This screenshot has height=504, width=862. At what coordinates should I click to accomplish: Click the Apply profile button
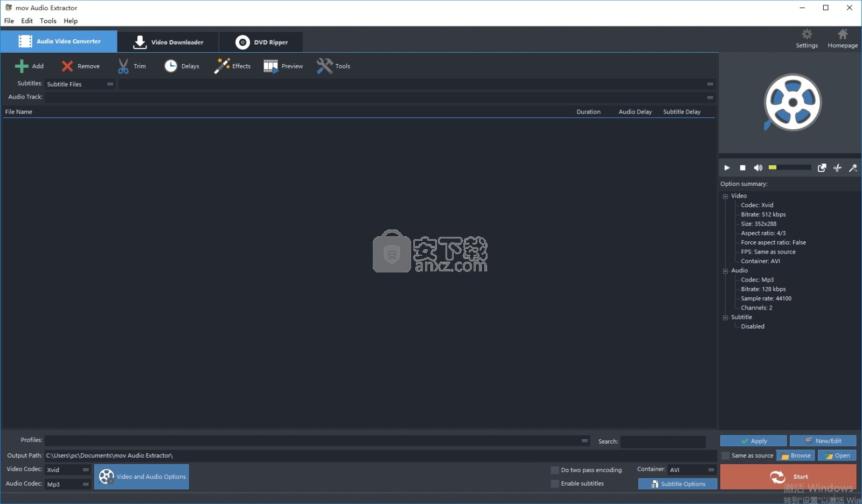tap(753, 441)
